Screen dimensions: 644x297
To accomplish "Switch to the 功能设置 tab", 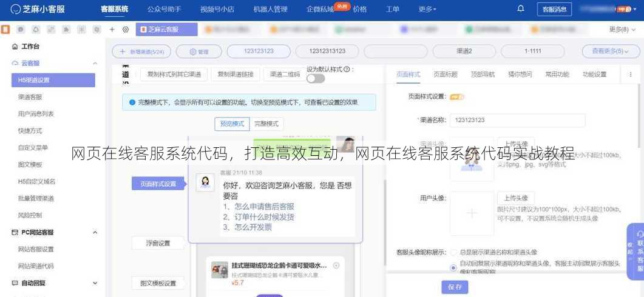I will [x=594, y=74].
